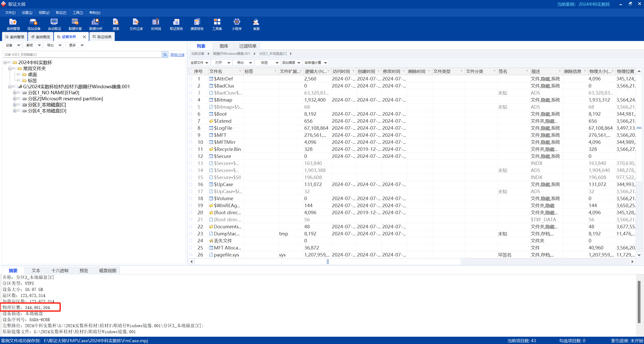Tick the checkbox for row 26 pagefile.sys

pos(191,255)
